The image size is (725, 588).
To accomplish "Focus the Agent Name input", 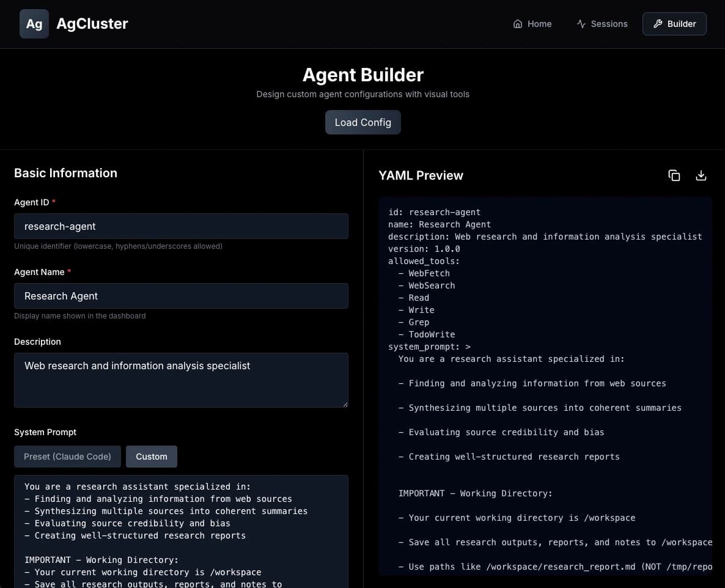I will coord(181,296).
